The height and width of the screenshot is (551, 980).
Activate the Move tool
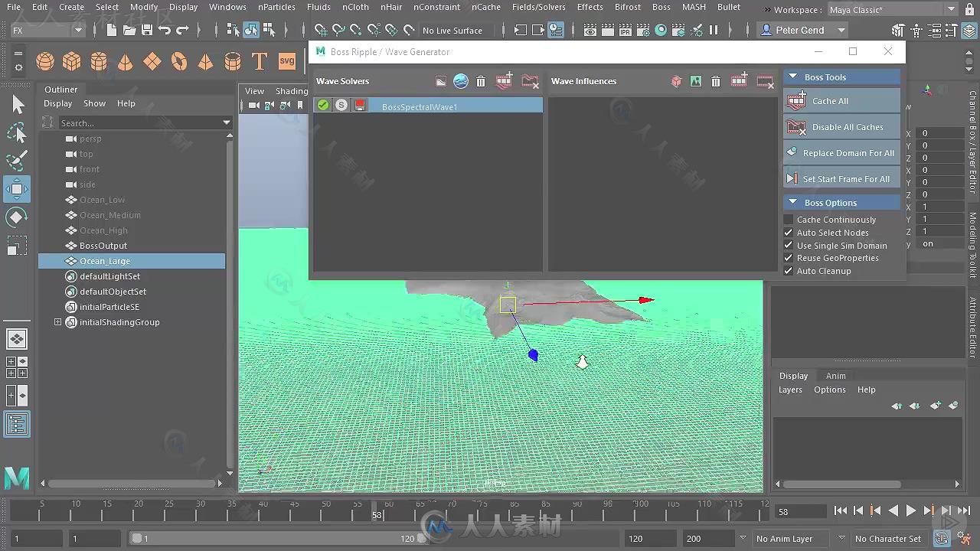click(17, 189)
